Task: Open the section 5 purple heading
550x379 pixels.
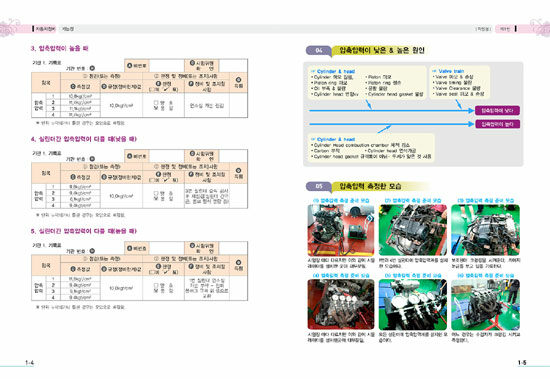Action: tap(83, 231)
